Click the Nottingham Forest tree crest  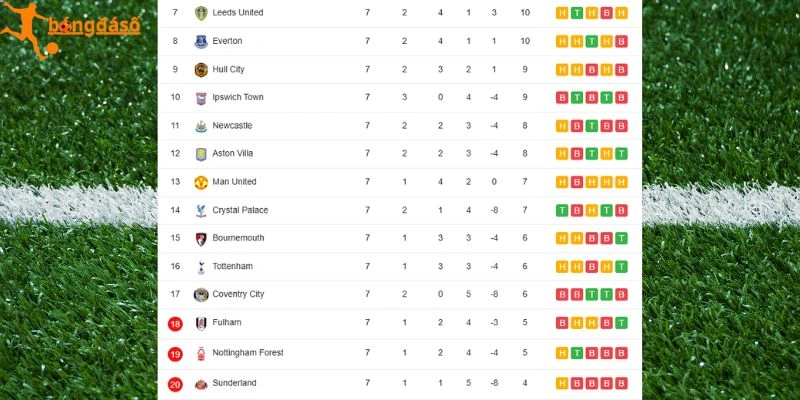(201, 353)
